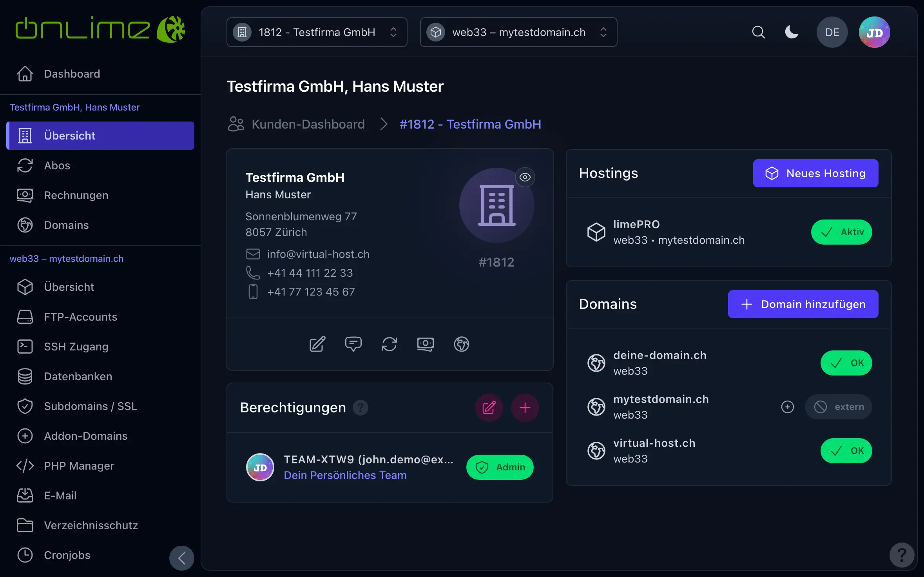Open Verzeichnisschutz in sidebar
The width and height of the screenshot is (924, 577).
point(100,525)
